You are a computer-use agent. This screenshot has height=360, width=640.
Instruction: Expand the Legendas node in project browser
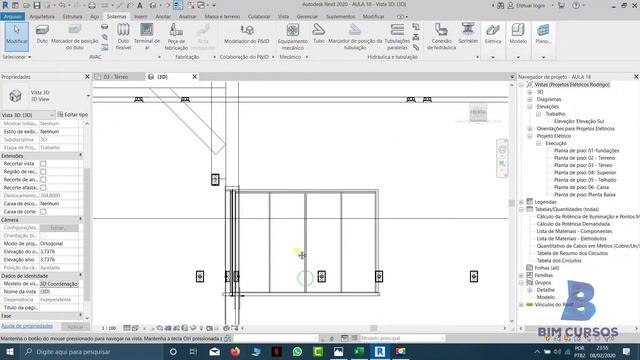[x=521, y=202]
